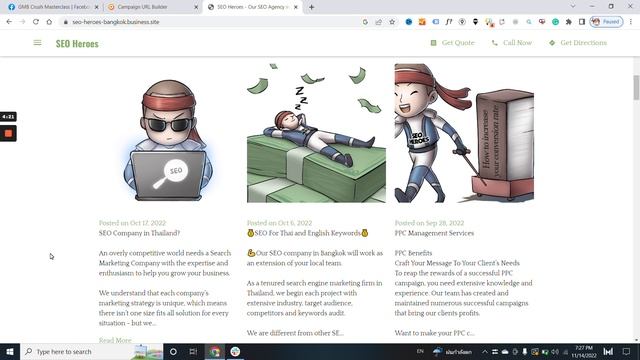Share this page from the address bar
Viewport: 640px width, 360px height.
pyautogui.click(x=379, y=22)
